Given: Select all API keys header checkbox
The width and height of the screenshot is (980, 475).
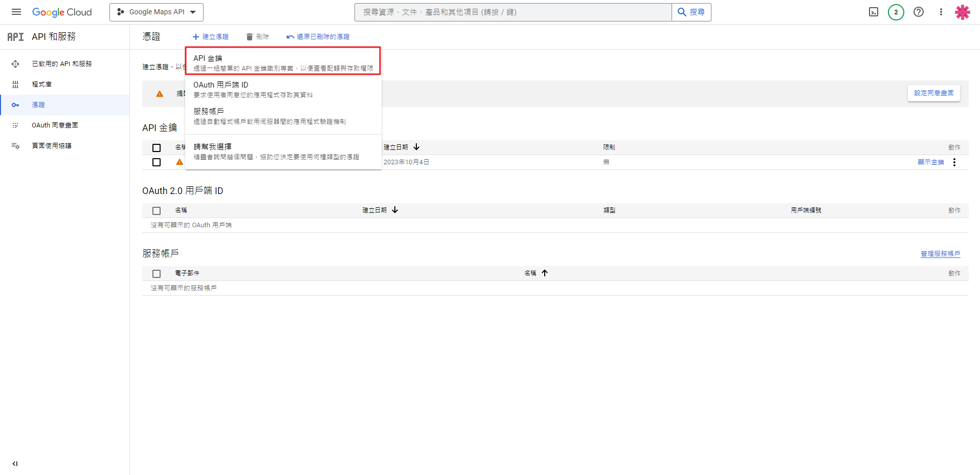Looking at the screenshot, I should point(157,148).
